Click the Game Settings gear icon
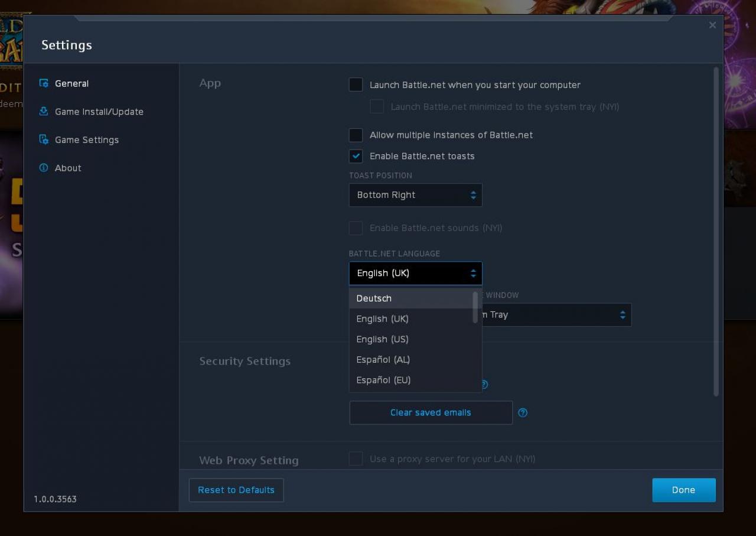The height and width of the screenshot is (536, 756). coord(44,139)
